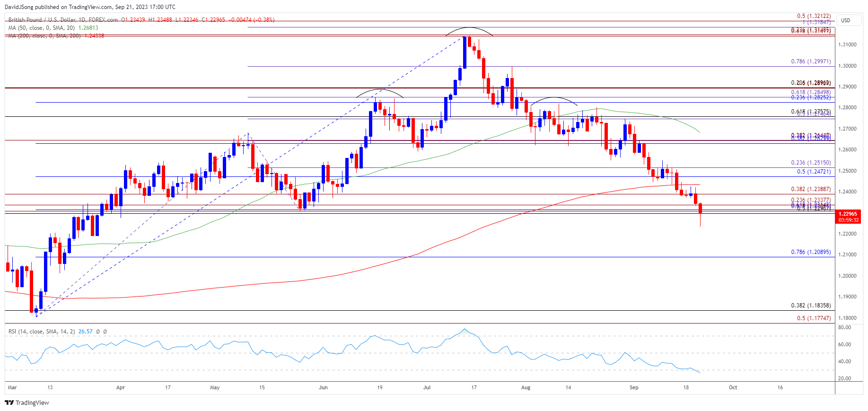
Task: Select the 0.5 (1.17747) Fibonacci label
Action: tap(814, 318)
